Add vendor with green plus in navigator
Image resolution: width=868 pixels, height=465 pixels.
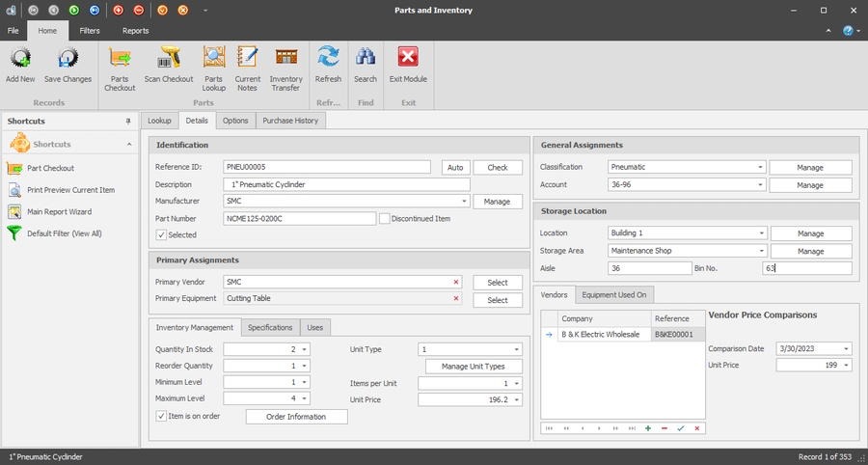(x=648, y=428)
